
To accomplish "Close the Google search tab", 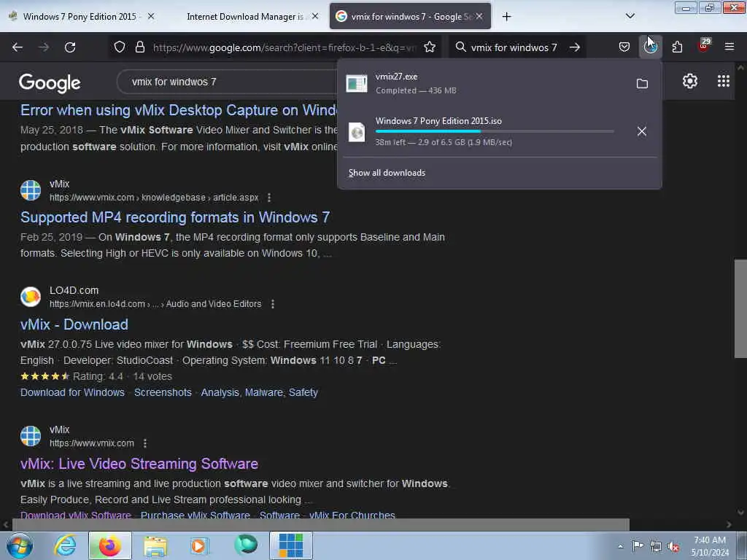I will coord(479,17).
